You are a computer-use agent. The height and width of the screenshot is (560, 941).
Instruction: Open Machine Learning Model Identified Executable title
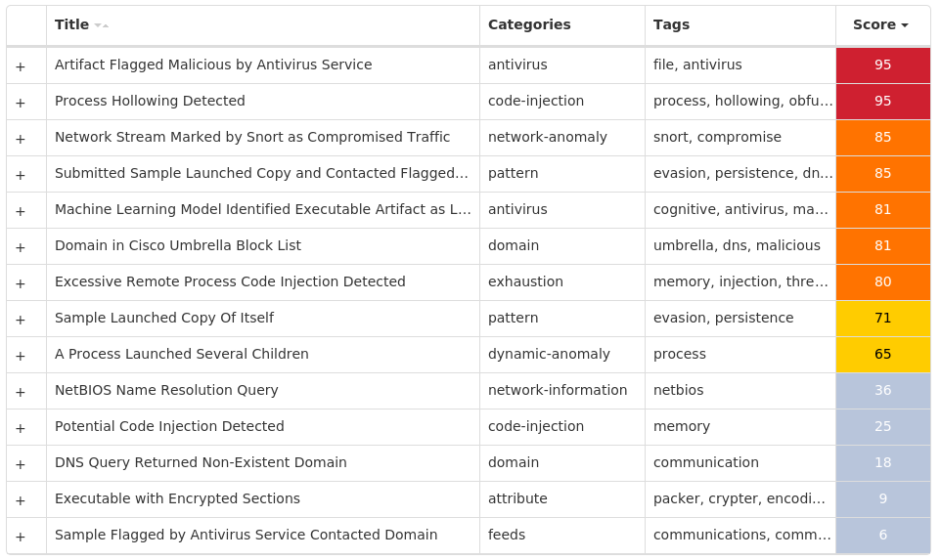[x=262, y=209]
